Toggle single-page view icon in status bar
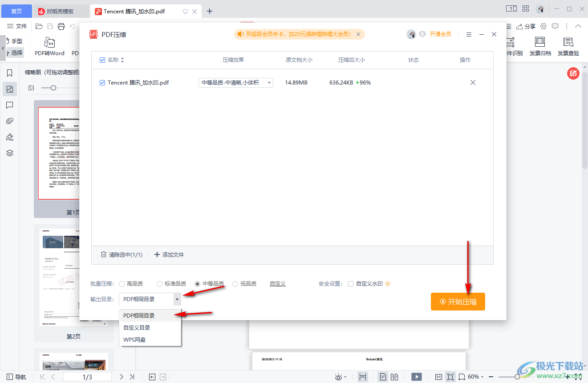Screen dimensions: 588x383 coord(383,377)
